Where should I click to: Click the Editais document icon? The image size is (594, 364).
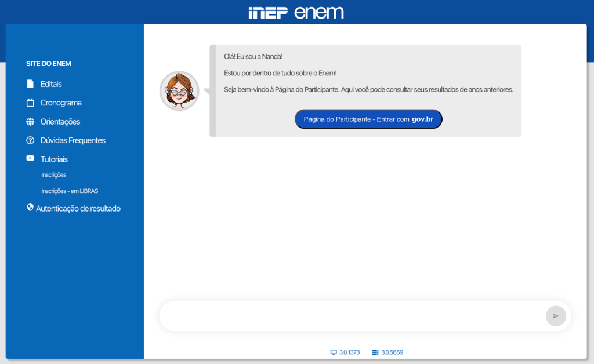30,83
